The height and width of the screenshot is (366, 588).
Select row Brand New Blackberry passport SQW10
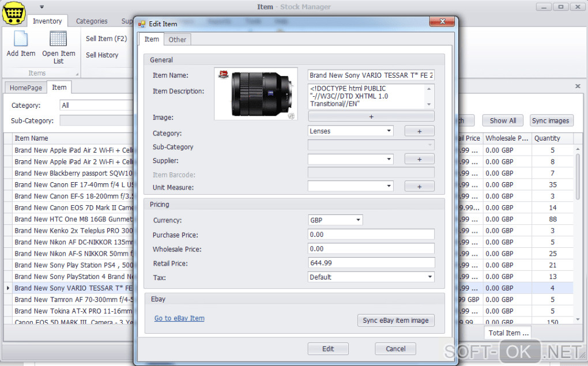[74, 173]
